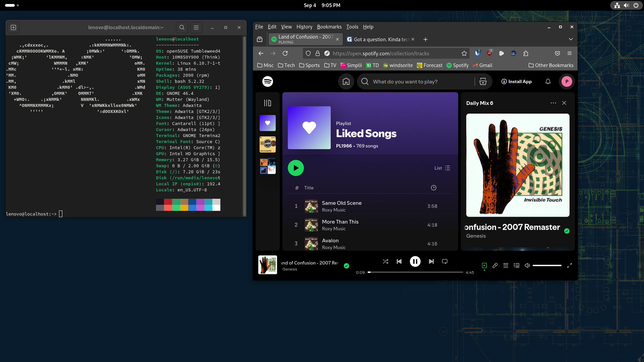Open the Bookmarks menu in Firefox
The height and width of the screenshot is (362, 644).
coord(329,26)
